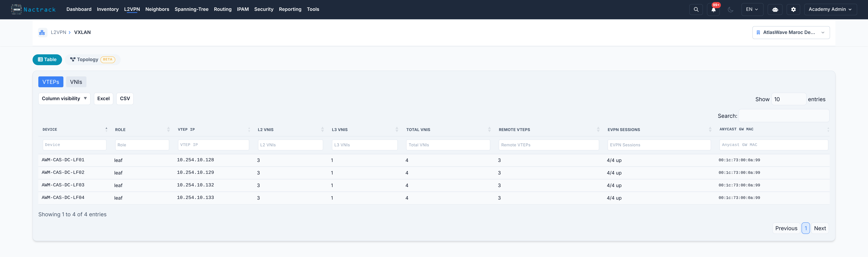The image size is (868, 257).
Task: Open the Spanning-Tree menu
Action: pyautogui.click(x=191, y=10)
